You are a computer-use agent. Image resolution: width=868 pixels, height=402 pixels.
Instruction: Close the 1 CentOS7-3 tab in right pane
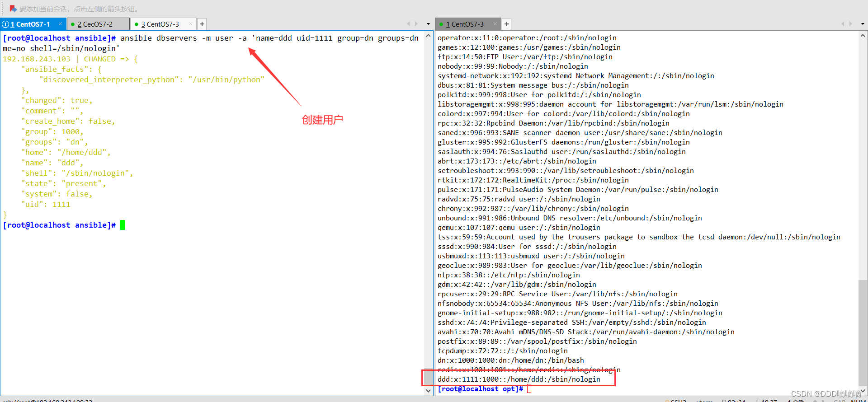pos(495,24)
